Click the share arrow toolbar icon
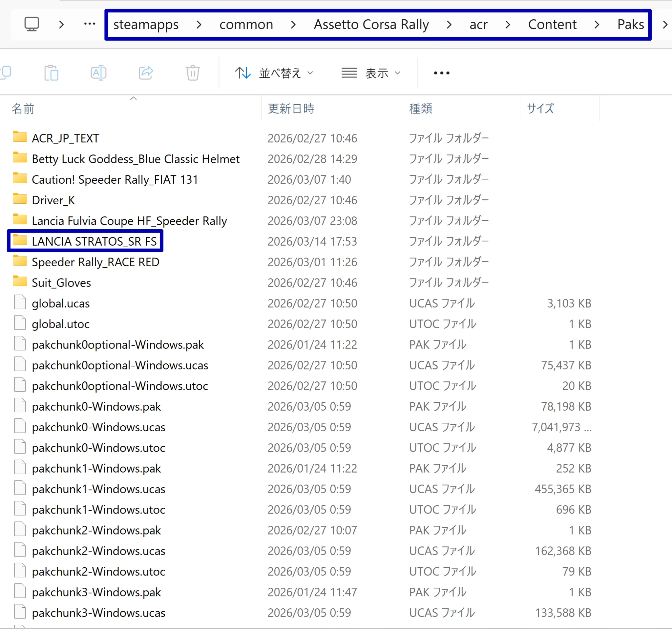This screenshot has width=672, height=629. [146, 72]
